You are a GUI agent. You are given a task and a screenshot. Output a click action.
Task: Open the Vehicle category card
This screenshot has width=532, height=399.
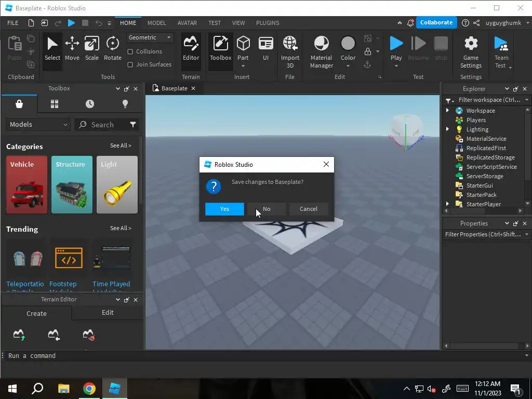(x=26, y=184)
